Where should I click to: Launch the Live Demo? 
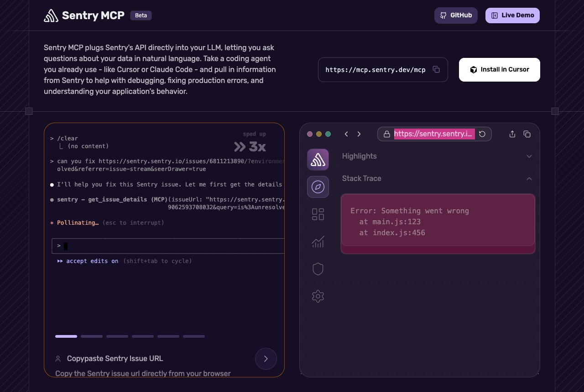pos(512,15)
